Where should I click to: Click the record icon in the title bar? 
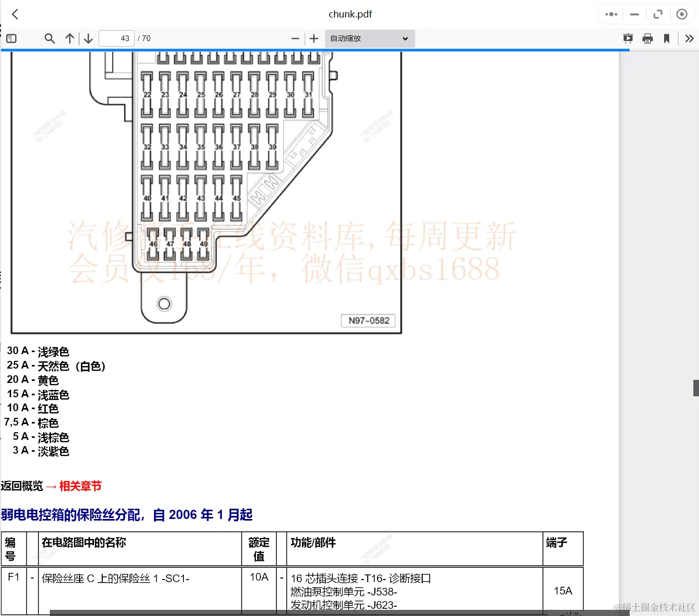[682, 14]
